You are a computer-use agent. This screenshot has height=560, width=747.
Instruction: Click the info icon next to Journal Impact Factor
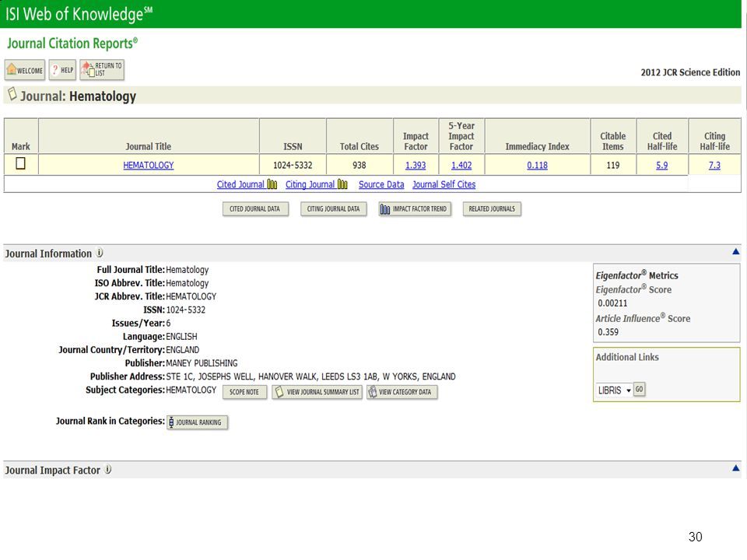pos(108,470)
